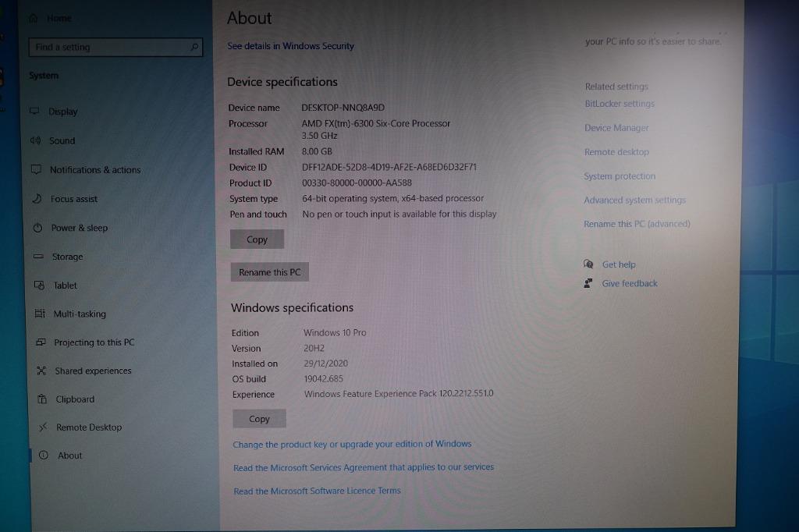The height and width of the screenshot is (532, 799).
Task: Click the Power & sleep icon
Action: pos(37,228)
